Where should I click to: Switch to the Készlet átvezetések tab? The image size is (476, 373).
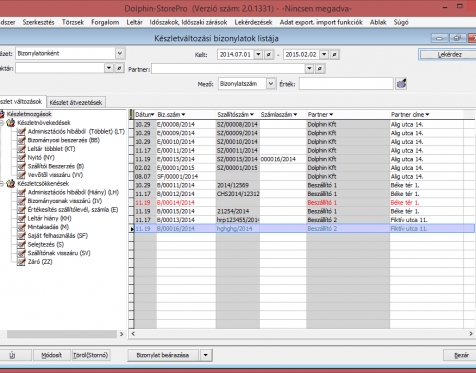coord(76,102)
